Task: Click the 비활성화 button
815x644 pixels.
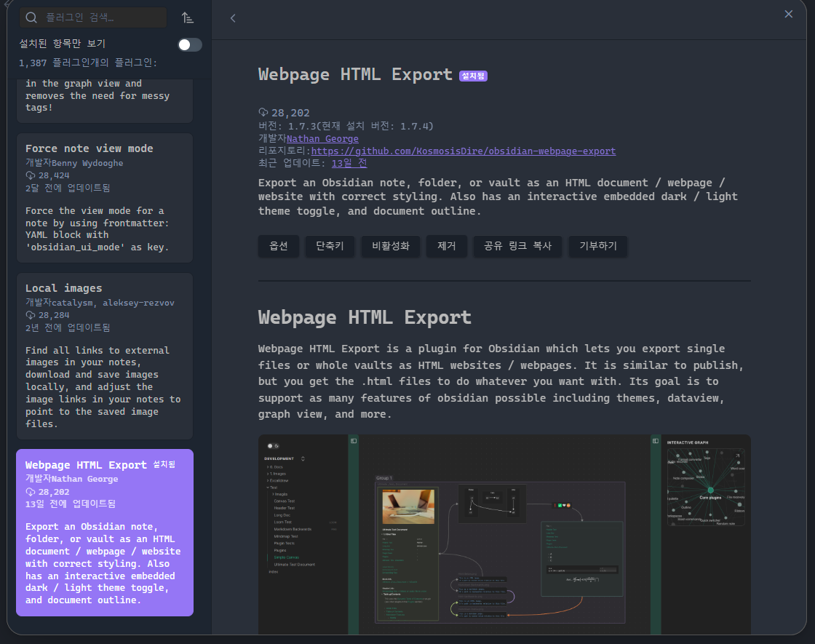Action: [390, 246]
